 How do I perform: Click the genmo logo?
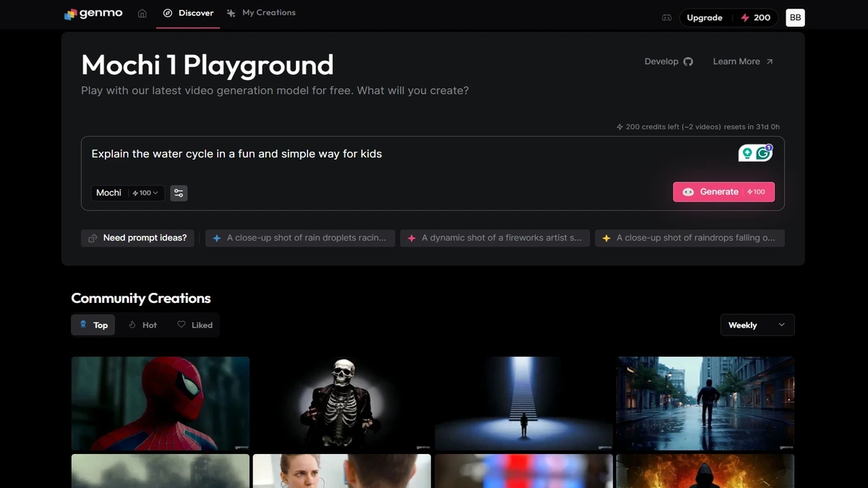coord(93,14)
